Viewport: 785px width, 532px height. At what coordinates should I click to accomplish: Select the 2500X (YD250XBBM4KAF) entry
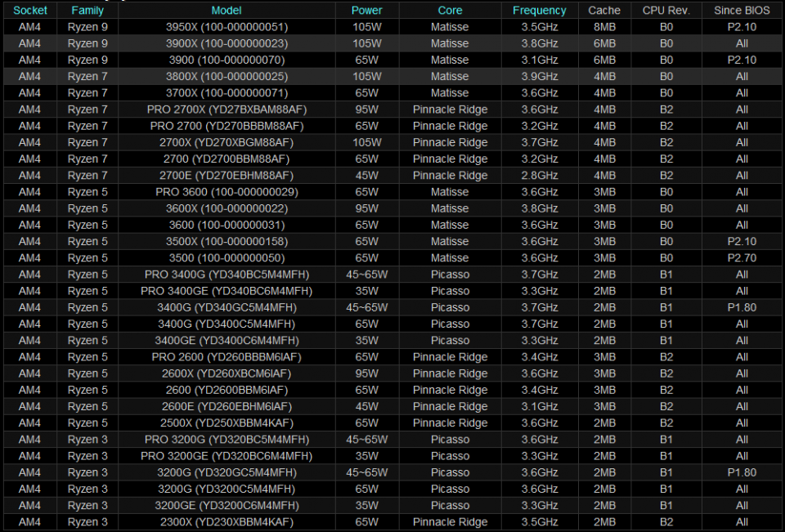pyautogui.click(x=227, y=423)
